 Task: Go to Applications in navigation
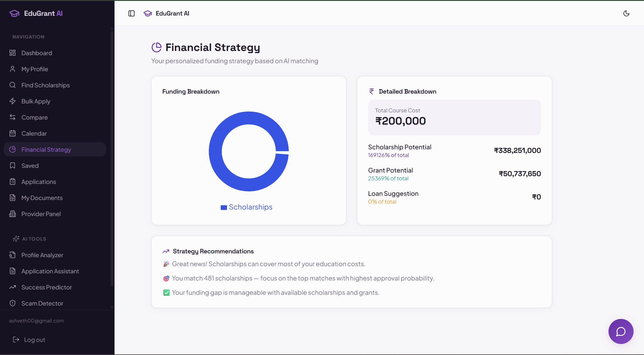(38, 182)
